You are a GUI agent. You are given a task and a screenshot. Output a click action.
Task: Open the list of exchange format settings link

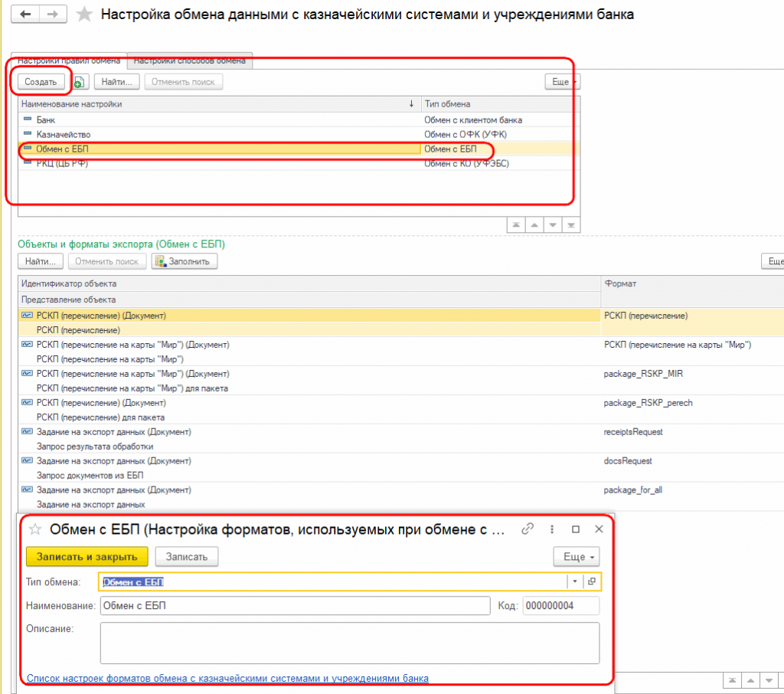coord(227,679)
